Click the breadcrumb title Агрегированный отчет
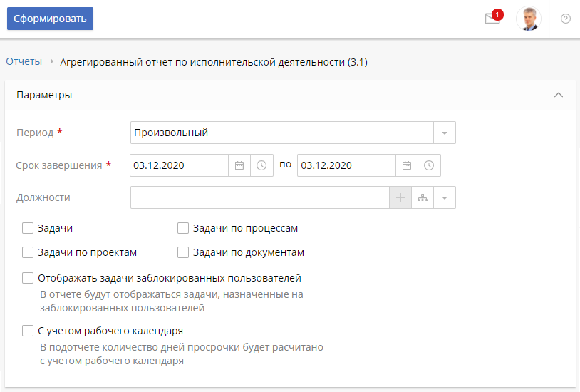The width and height of the screenshot is (580, 392). (214, 62)
